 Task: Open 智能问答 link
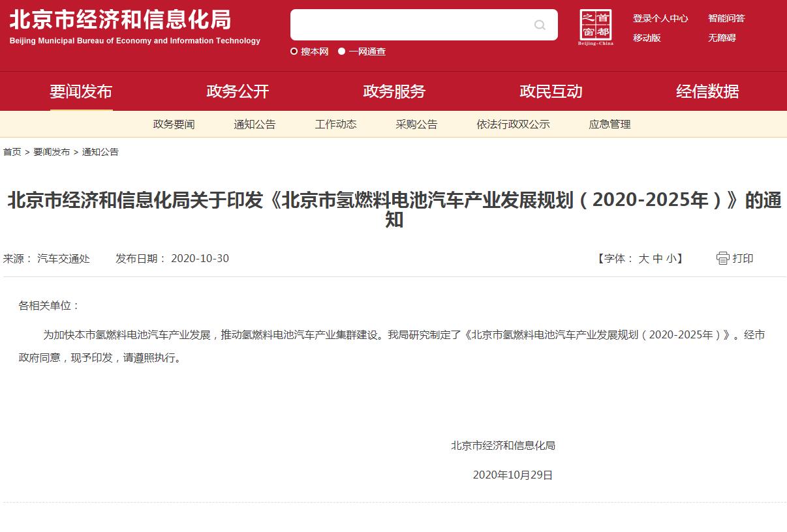(x=726, y=18)
